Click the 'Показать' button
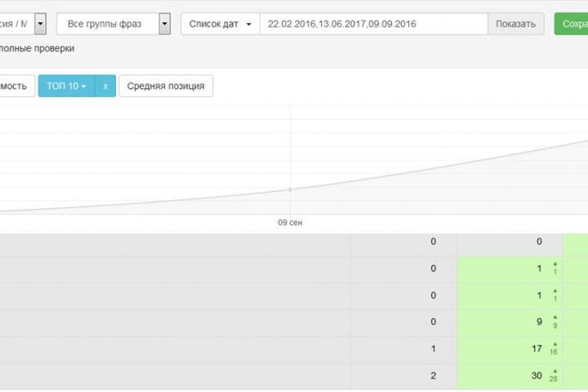This screenshot has height=392, width=588. [x=515, y=24]
